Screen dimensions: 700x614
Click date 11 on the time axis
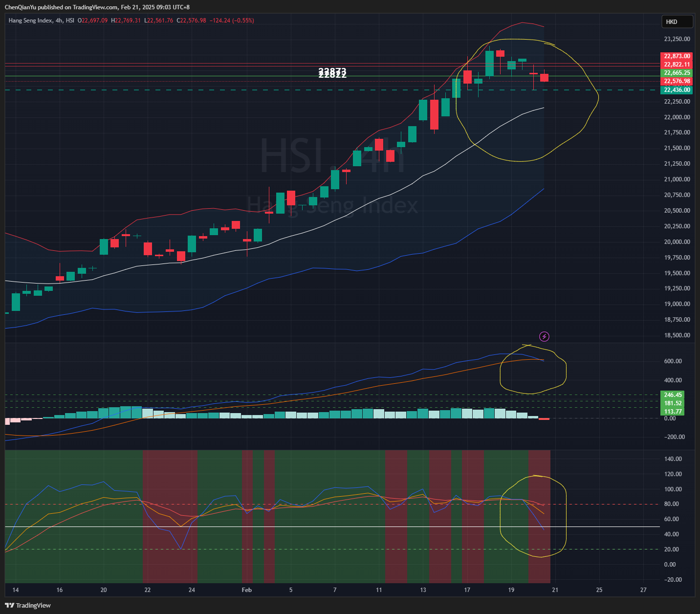coord(379,590)
